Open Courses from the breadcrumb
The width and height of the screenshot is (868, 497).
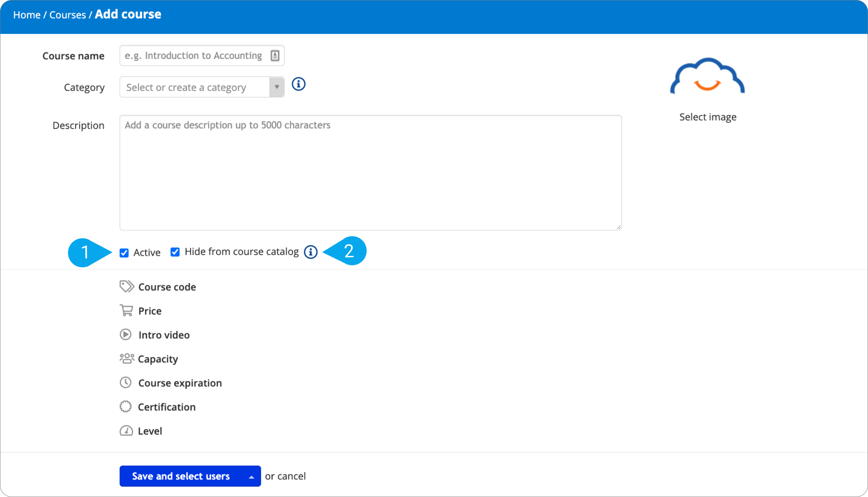coord(68,15)
